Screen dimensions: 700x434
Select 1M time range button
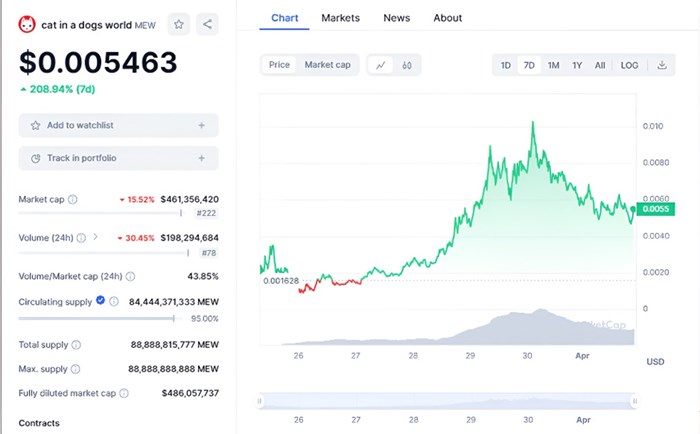coord(553,65)
